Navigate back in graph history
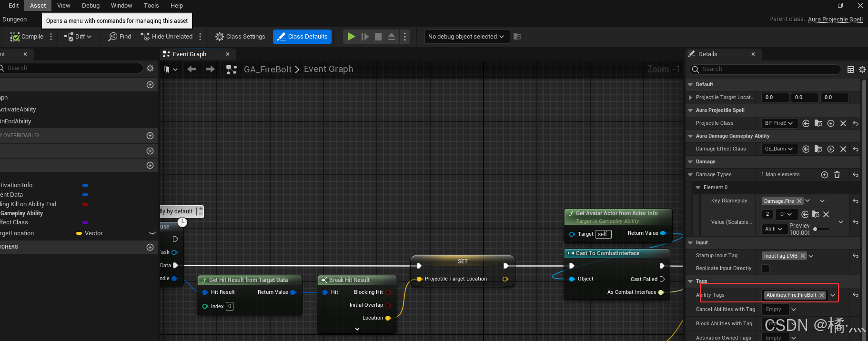 192,70
